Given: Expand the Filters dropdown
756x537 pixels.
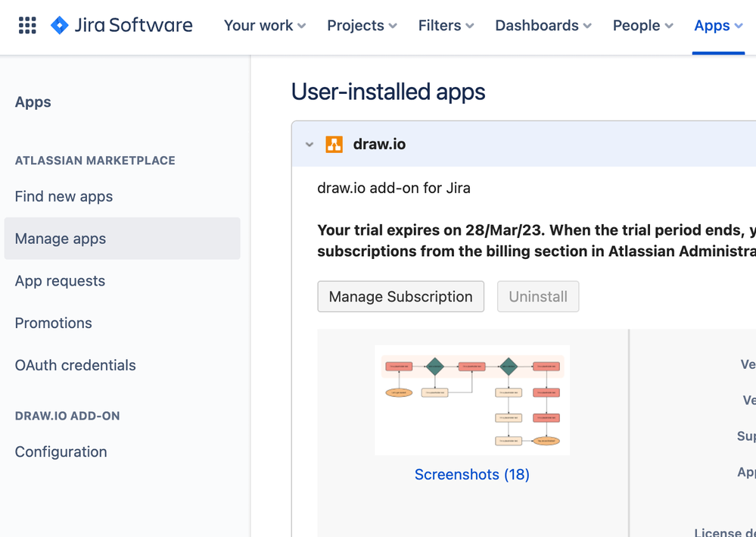Looking at the screenshot, I should click(x=446, y=25).
